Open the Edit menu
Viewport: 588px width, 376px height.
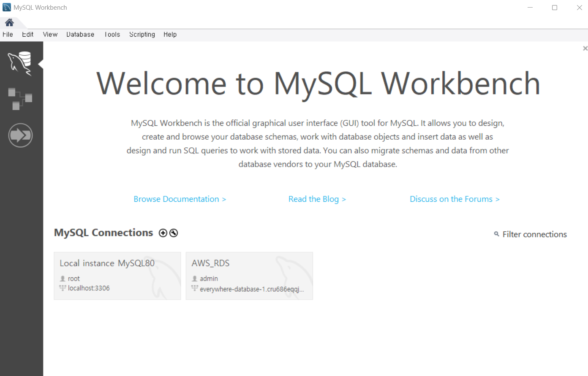point(27,35)
